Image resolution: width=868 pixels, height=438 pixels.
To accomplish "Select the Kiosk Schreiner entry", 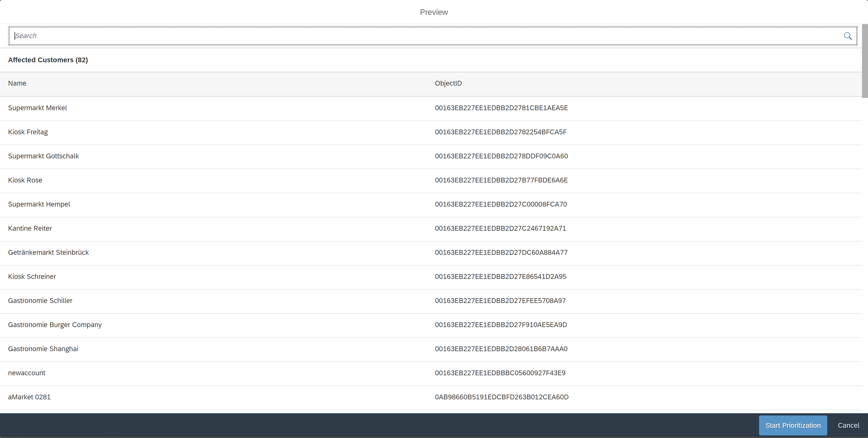I will coord(32,276).
